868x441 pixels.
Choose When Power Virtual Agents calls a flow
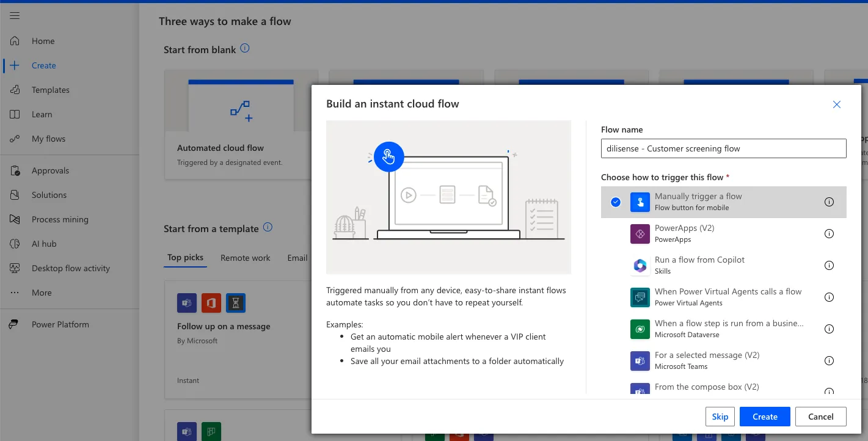tap(724, 297)
